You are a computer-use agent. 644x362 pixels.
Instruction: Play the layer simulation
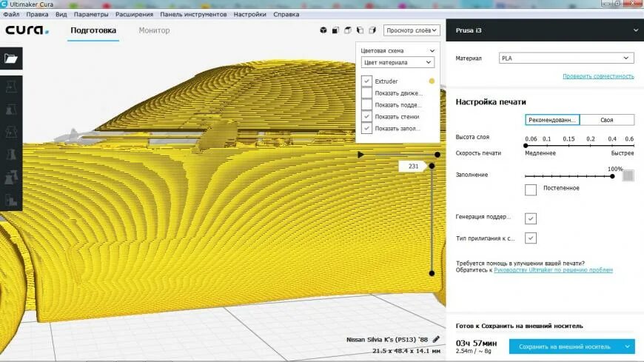(360, 155)
